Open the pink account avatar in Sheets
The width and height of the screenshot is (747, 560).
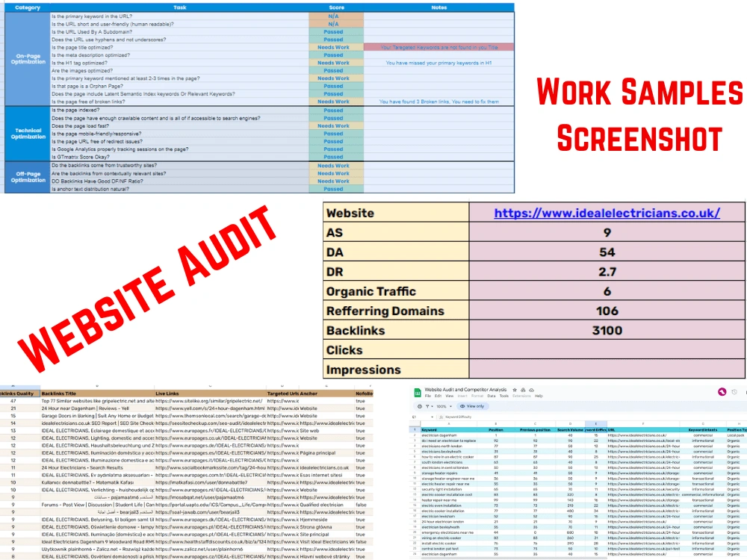tap(722, 392)
